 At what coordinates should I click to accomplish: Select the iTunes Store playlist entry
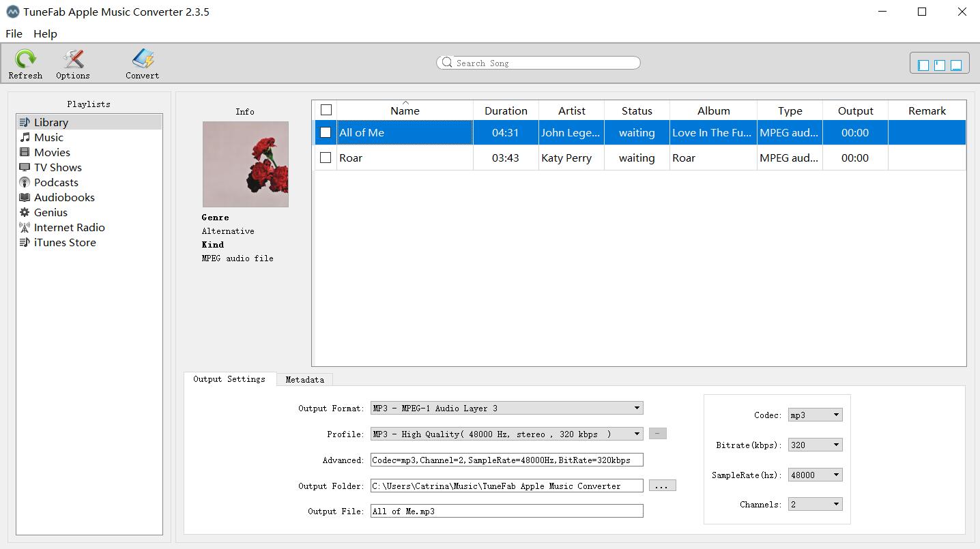point(89,242)
